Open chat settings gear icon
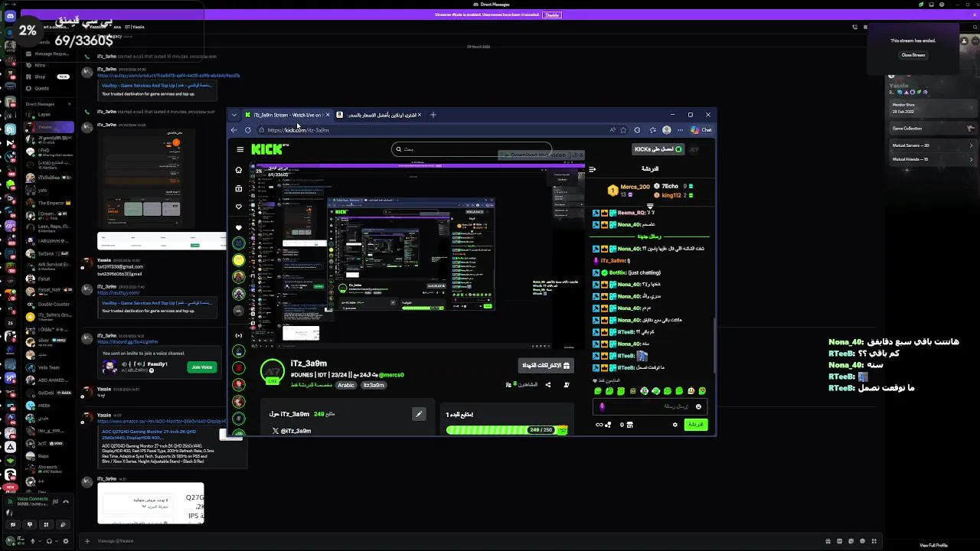The height and width of the screenshot is (551, 980). point(675,425)
